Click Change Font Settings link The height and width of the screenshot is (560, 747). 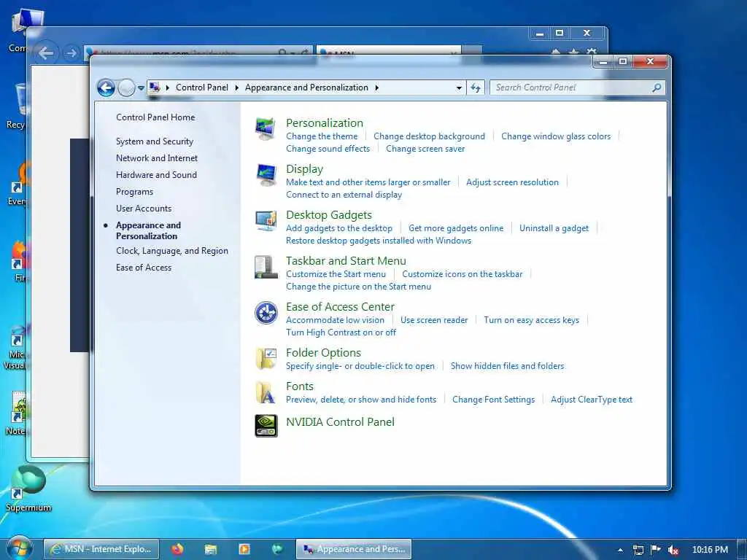click(x=493, y=400)
